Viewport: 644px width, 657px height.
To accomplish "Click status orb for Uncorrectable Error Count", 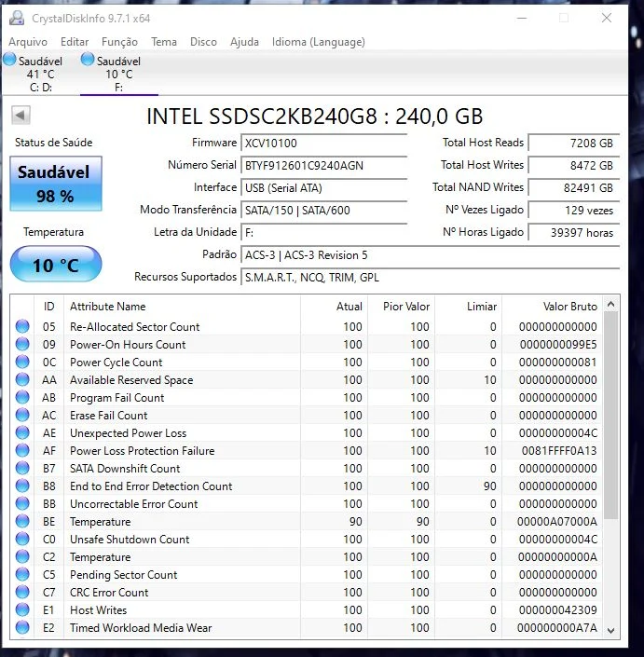I will point(22,503).
